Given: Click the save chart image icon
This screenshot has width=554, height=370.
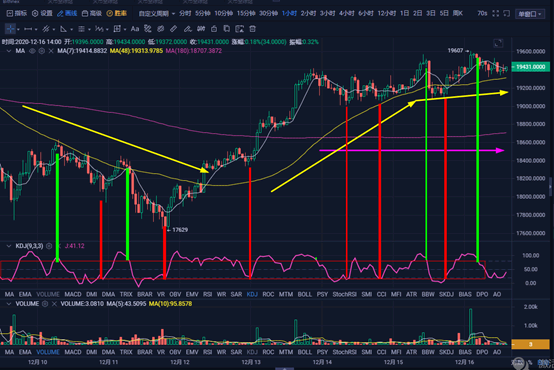Looking at the screenshot, I should tap(240, 29).
